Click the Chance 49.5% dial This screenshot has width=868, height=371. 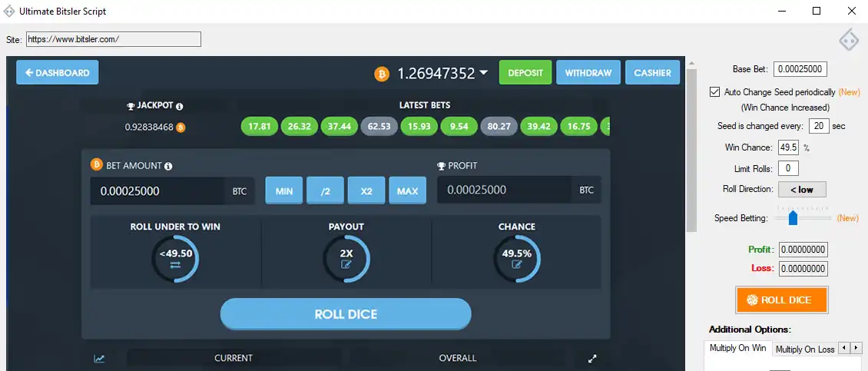(x=517, y=259)
